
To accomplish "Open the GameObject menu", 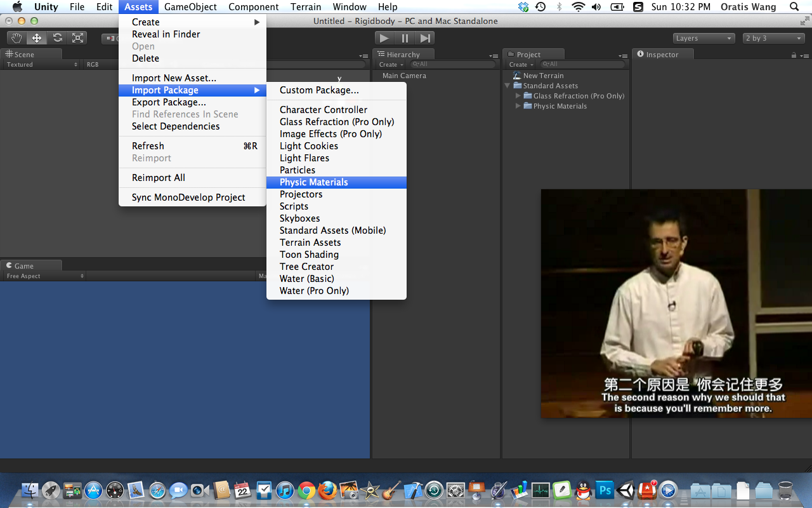I will click(x=190, y=7).
